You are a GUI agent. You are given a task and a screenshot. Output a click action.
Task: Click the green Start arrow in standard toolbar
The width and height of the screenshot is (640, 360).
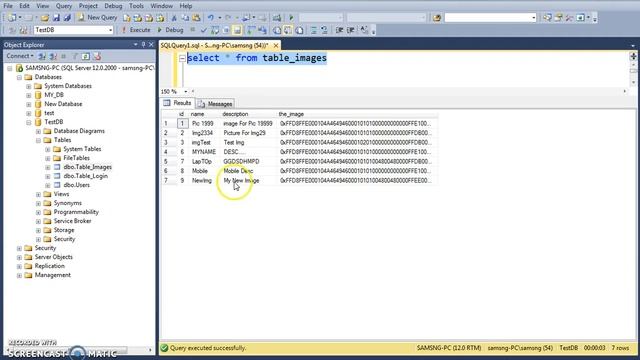point(291,18)
